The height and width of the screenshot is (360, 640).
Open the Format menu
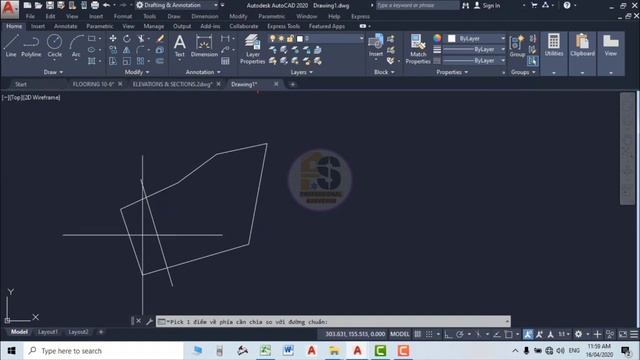(123, 16)
